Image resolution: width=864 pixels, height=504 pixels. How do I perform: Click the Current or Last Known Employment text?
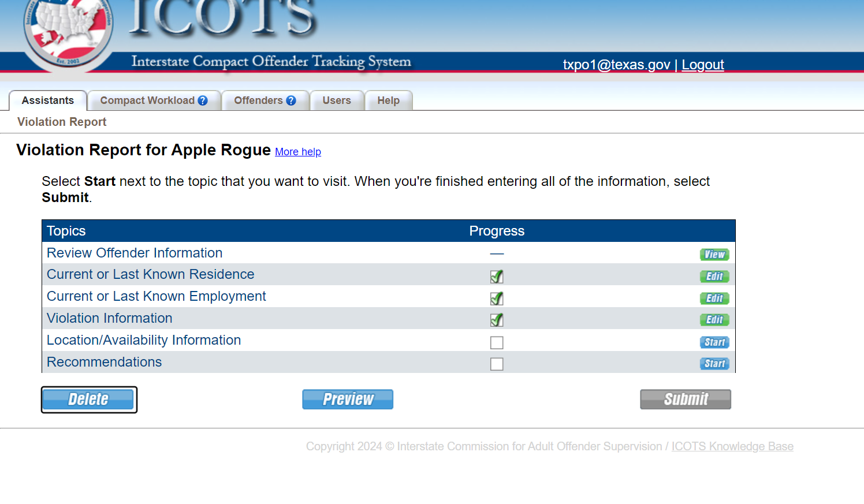click(x=157, y=296)
